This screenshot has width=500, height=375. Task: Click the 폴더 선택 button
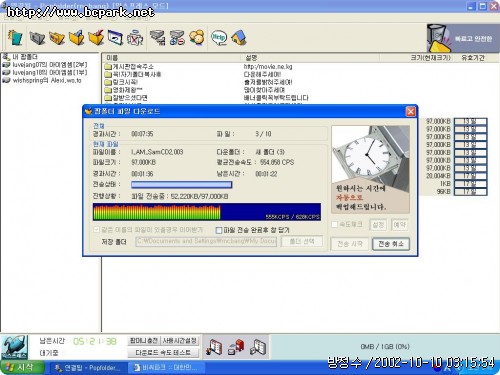[x=302, y=241]
